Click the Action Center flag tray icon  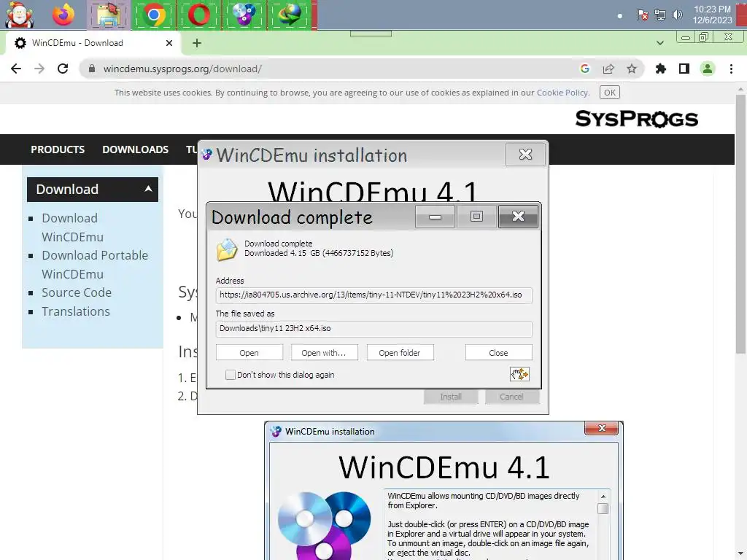642,15
